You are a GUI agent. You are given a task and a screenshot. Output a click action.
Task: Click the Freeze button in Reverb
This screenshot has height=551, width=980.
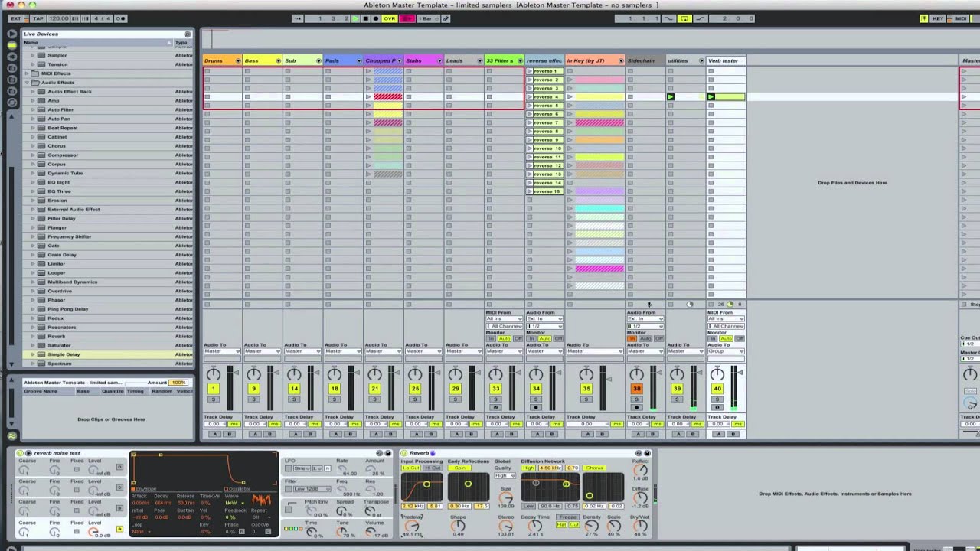point(567,517)
